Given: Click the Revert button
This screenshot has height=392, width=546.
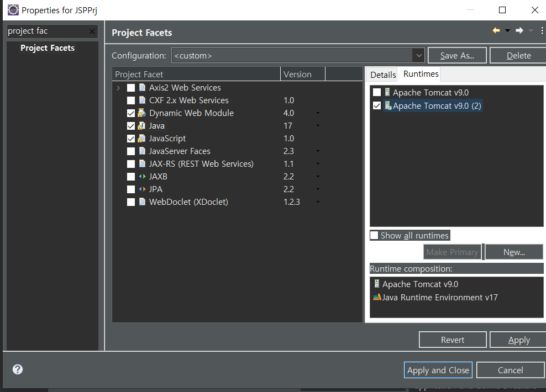Looking at the screenshot, I should click(x=453, y=340).
